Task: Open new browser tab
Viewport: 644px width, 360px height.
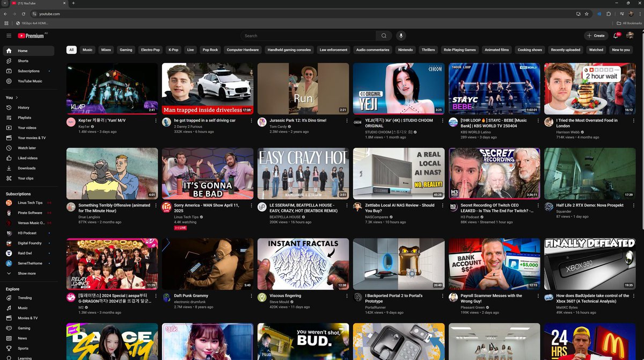Action: [73, 3]
